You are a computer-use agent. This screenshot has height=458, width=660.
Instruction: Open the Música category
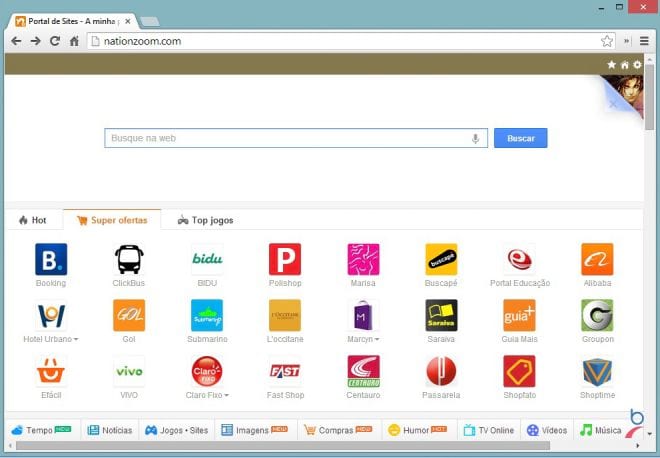[x=601, y=430]
